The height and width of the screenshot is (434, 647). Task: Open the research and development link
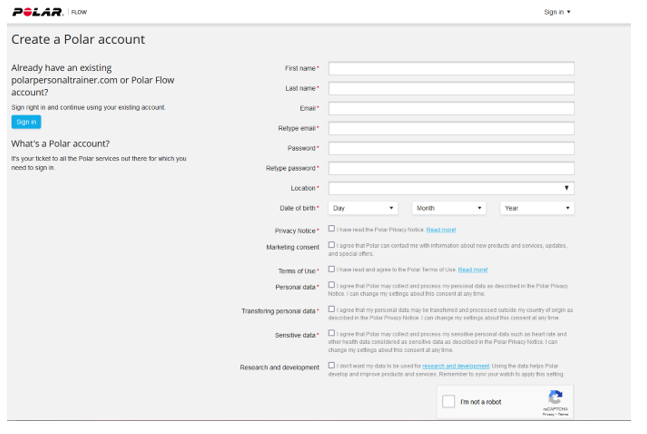456,366
